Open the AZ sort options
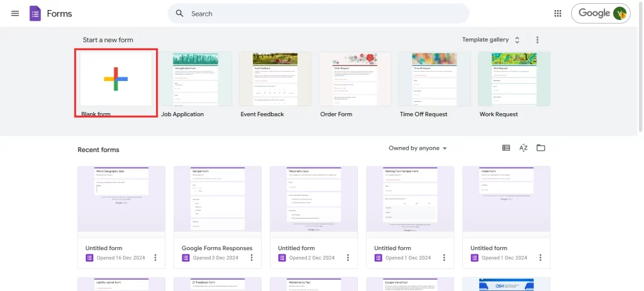Viewport: 644px width, 291px height. (x=523, y=148)
